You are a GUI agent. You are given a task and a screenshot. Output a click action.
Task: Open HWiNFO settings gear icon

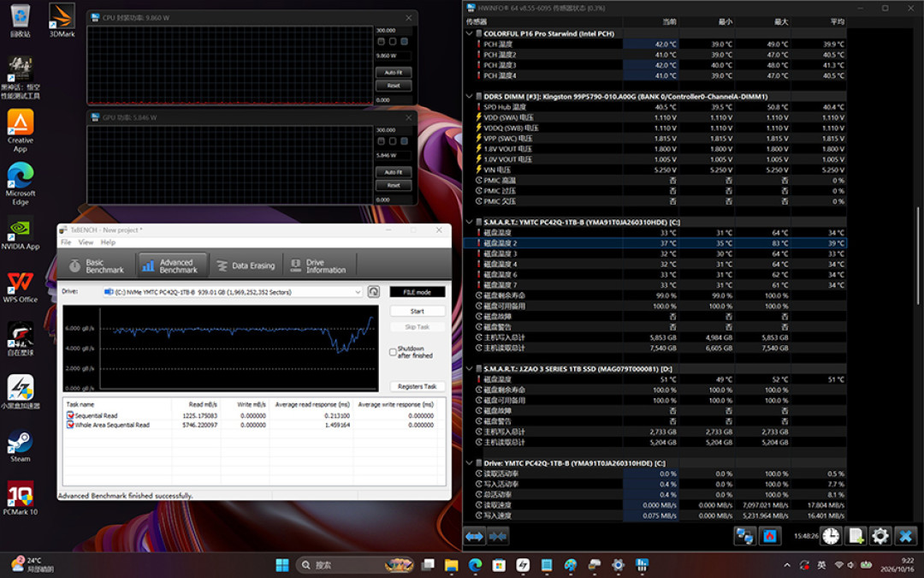click(880, 536)
